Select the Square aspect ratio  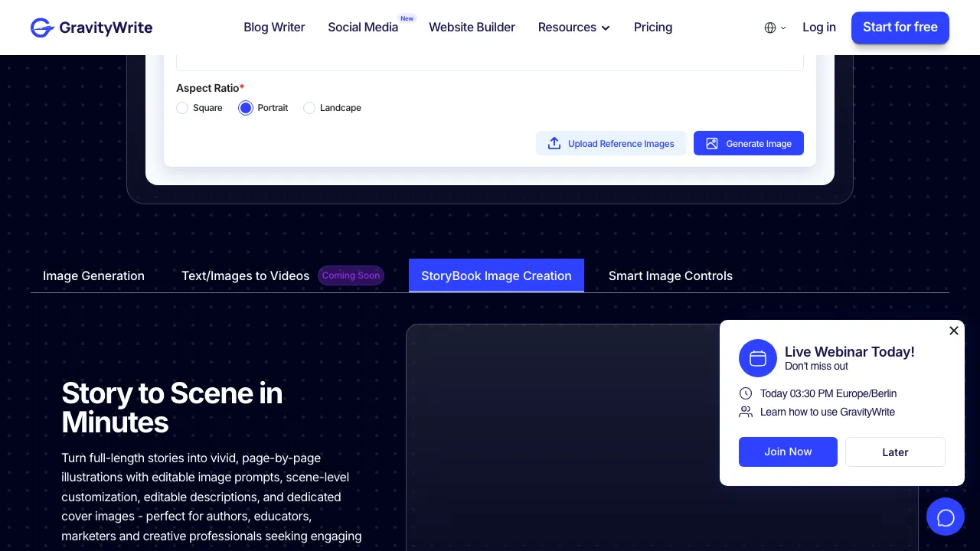(x=182, y=108)
